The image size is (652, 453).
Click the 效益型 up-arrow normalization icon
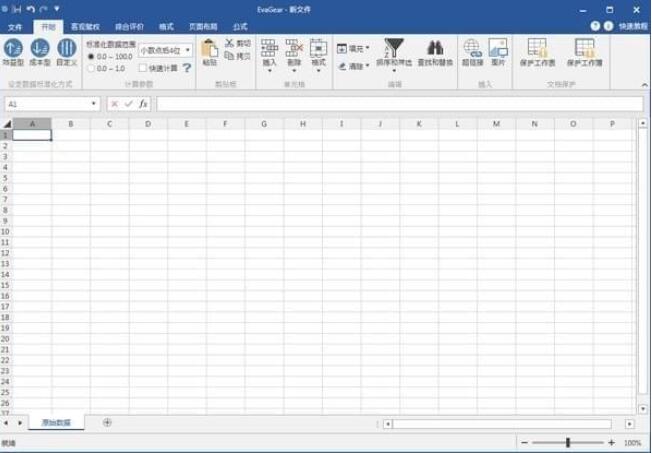pyautogui.click(x=13, y=48)
